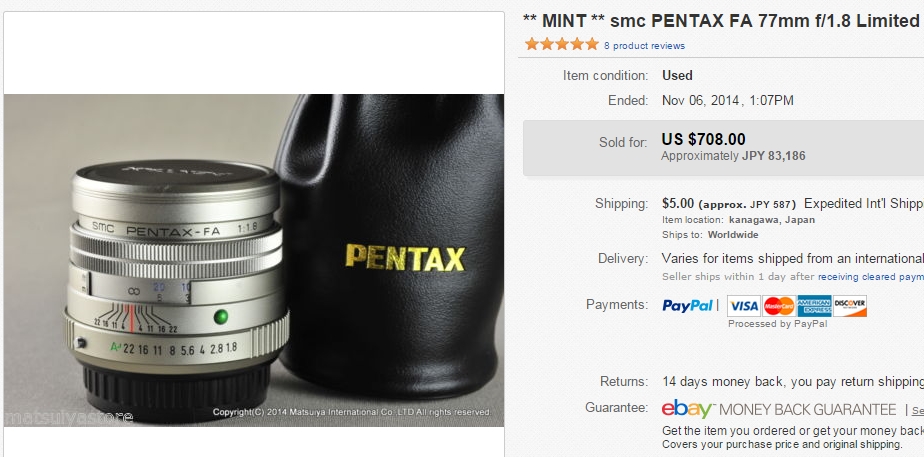Click the Item location kanagawa, Japan text
The height and width of the screenshot is (457, 924).
pyautogui.click(x=738, y=220)
